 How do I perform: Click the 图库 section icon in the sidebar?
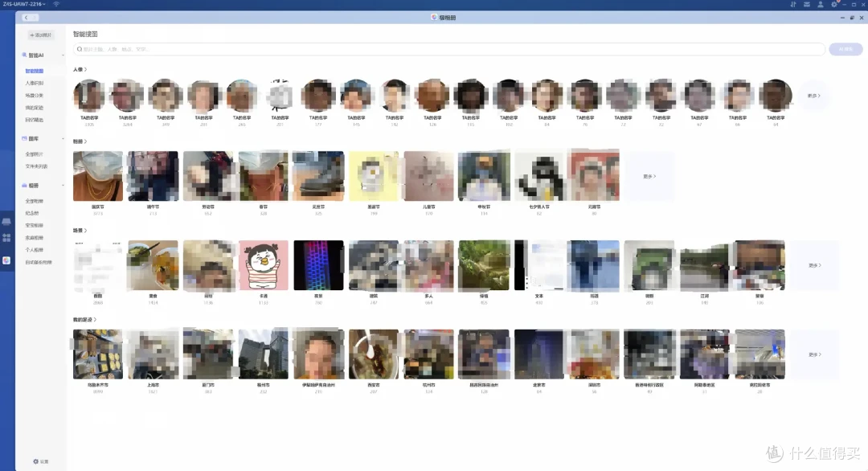click(24, 138)
